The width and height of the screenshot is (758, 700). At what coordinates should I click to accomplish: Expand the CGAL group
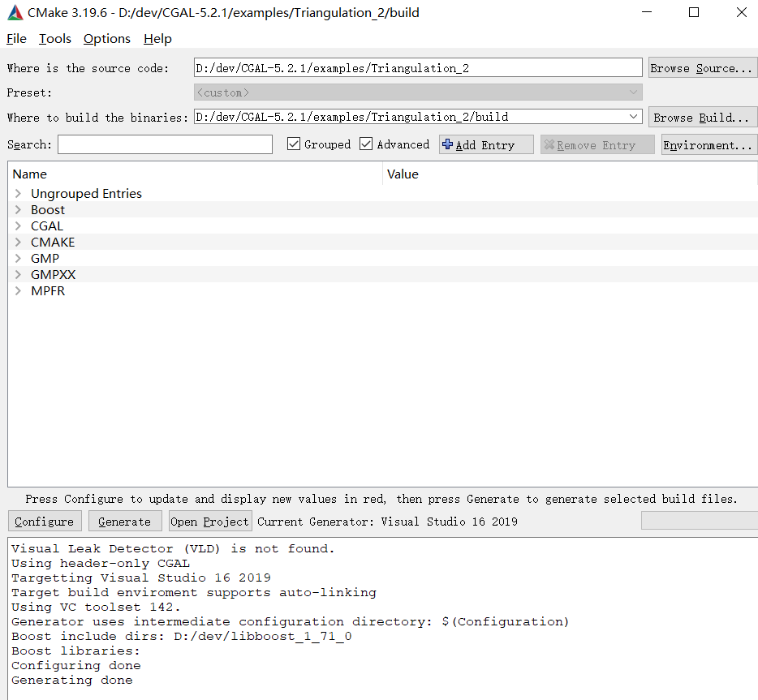click(x=18, y=225)
